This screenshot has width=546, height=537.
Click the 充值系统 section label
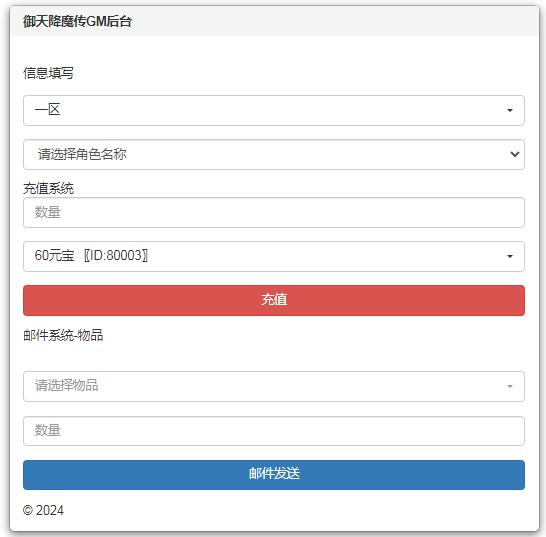click(x=48, y=188)
